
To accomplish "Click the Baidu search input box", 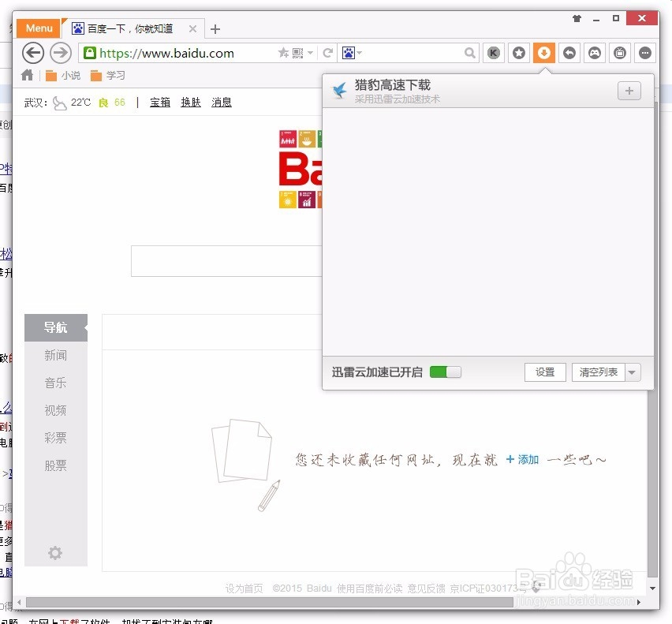I will coord(226,261).
